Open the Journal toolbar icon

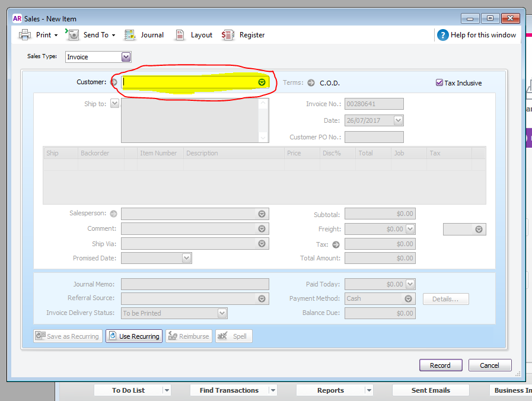pyautogui.click(x=130, y=34)
